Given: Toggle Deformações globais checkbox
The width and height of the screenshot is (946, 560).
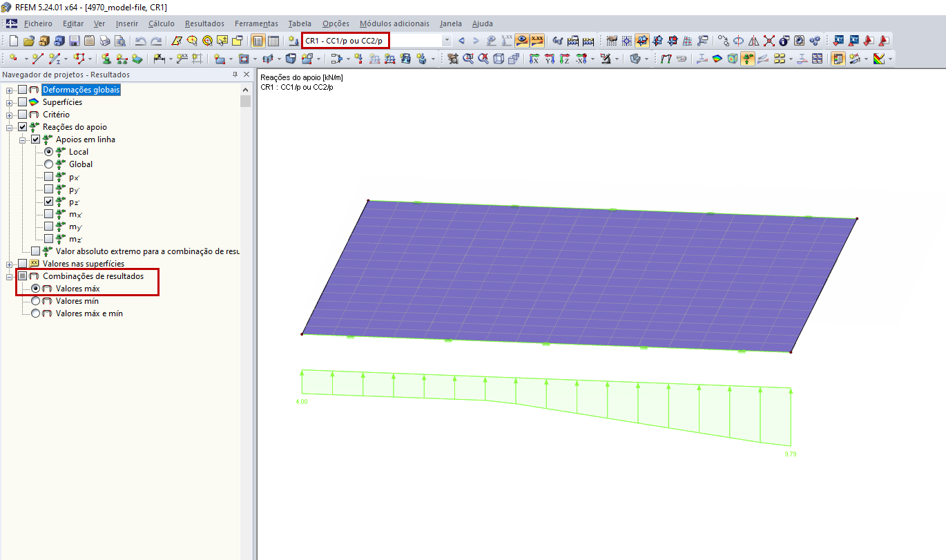Looking at the screenshot, I should click(23, 90).
